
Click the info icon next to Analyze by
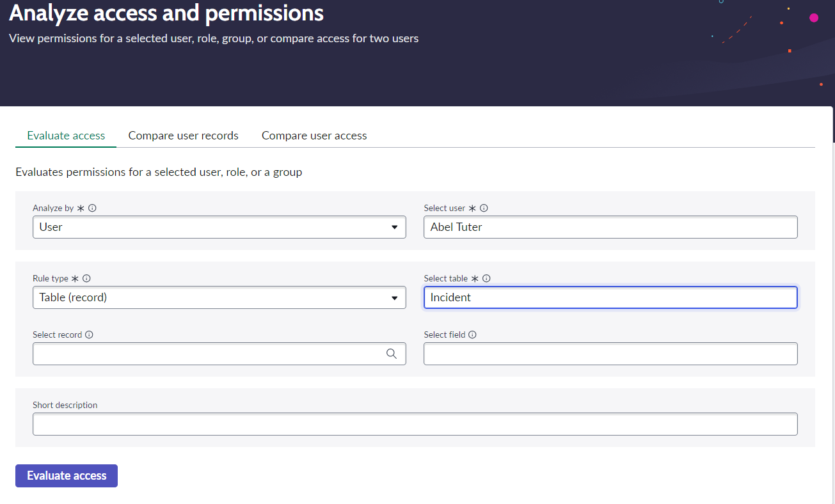click(92, 209)
